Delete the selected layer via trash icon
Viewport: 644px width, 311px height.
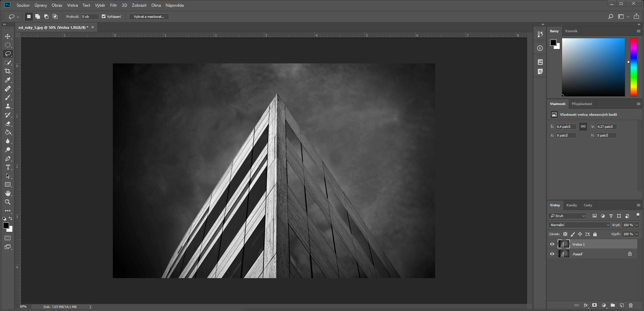630,305
